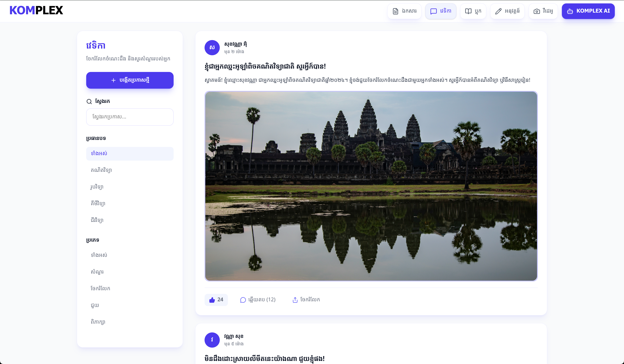Open the forum tab with chat icon
The height and width of the screenshot is (364, 624).
(x=441, y=11)
